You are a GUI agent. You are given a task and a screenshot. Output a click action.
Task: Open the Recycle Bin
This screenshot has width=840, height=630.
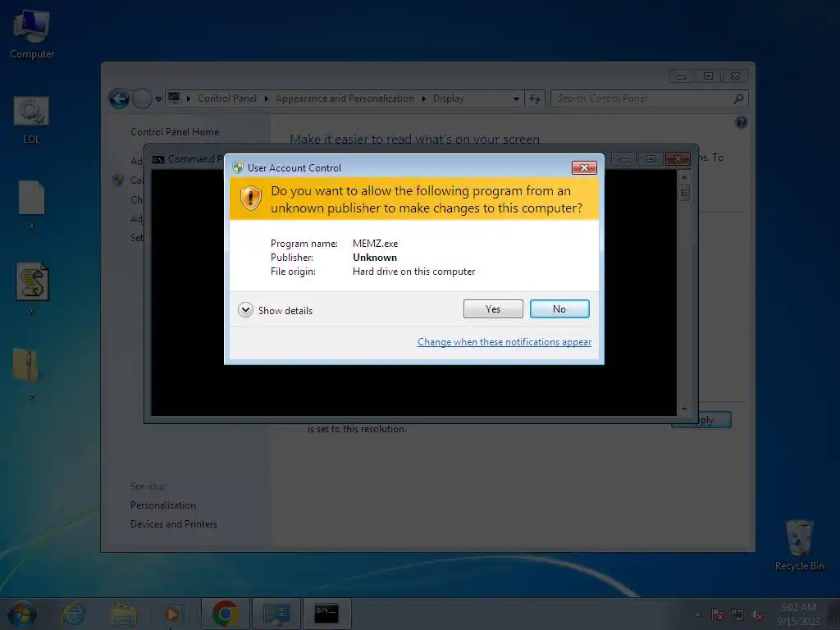click(x=799, y=545)
